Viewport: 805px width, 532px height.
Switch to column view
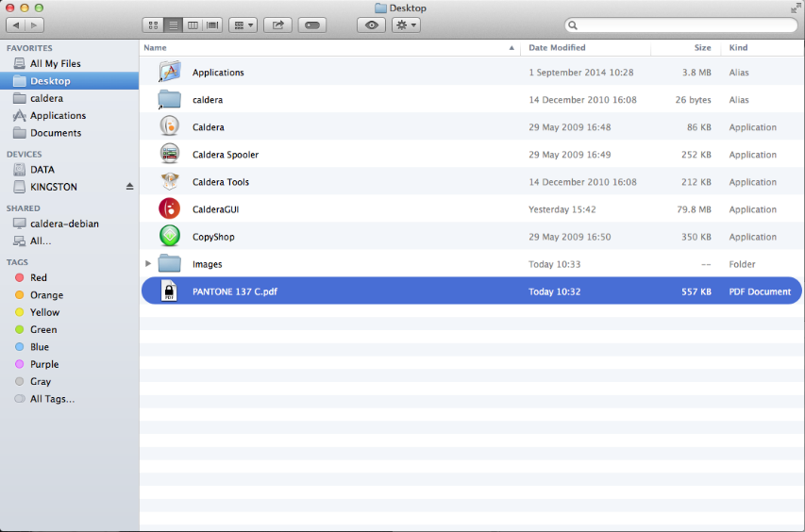pyautogui.click(x=193, y=25)
